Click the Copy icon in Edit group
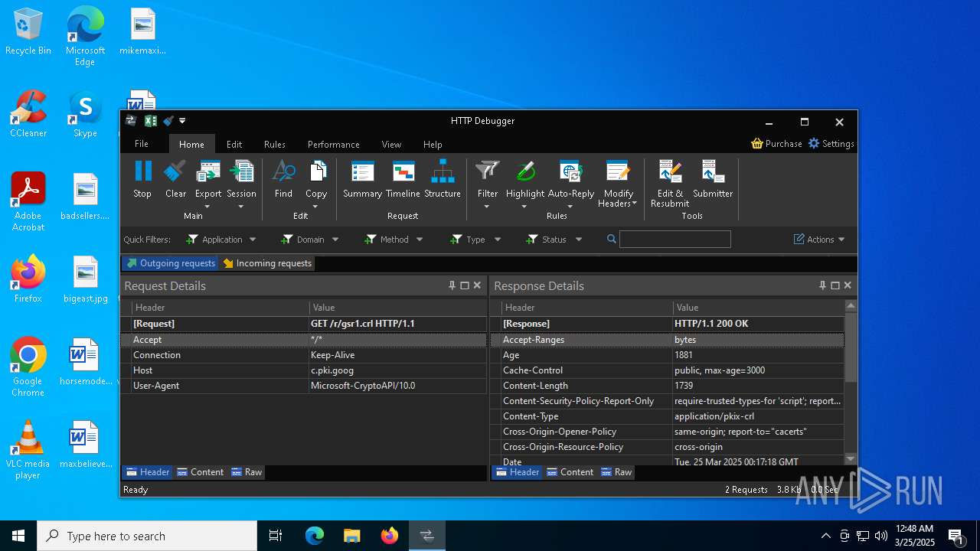980x551 pixels. coord(316,172)
